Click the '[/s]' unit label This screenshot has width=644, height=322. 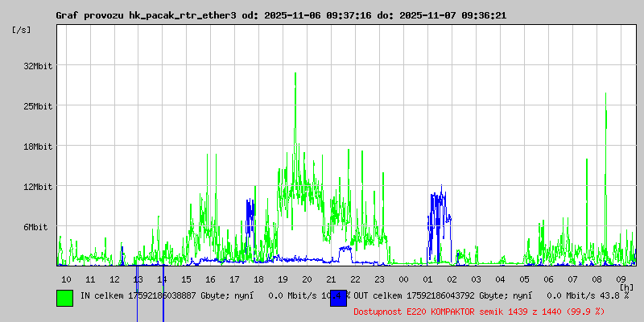[x=22, y=30]
